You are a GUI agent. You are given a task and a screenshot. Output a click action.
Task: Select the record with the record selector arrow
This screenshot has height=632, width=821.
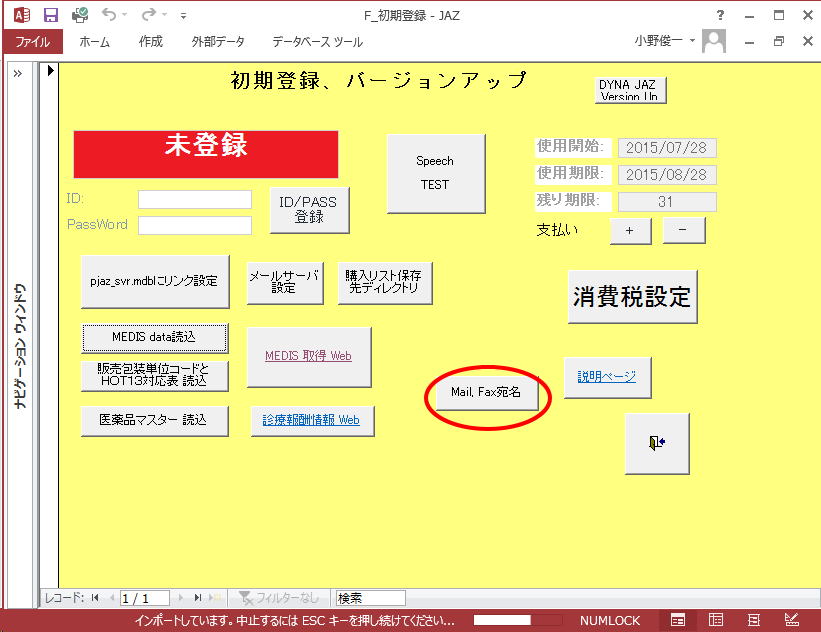(50, 70)
